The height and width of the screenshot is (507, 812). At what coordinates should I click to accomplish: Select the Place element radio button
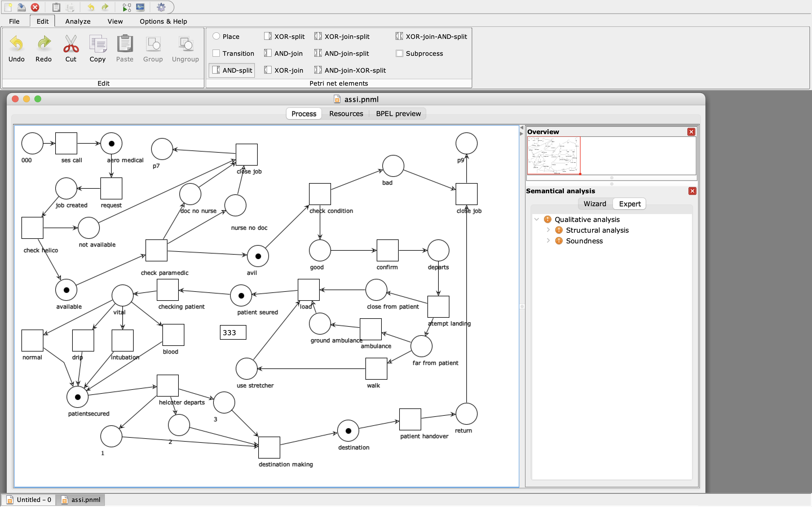pyautogui.click(x=216, y=36)
